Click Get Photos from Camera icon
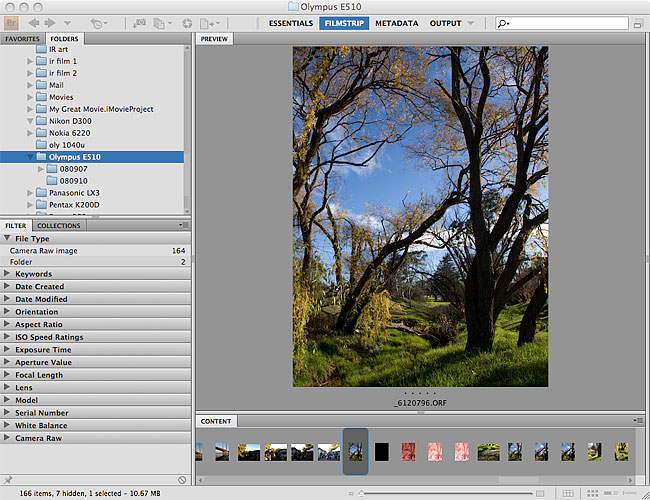This screenshot has width=650, height=500. (138, 22)
